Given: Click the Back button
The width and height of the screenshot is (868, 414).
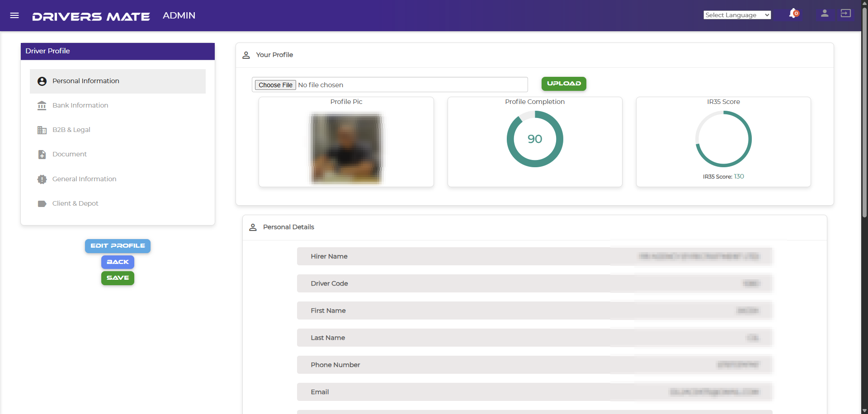Looking at the screenshot, I should (118, 262).
